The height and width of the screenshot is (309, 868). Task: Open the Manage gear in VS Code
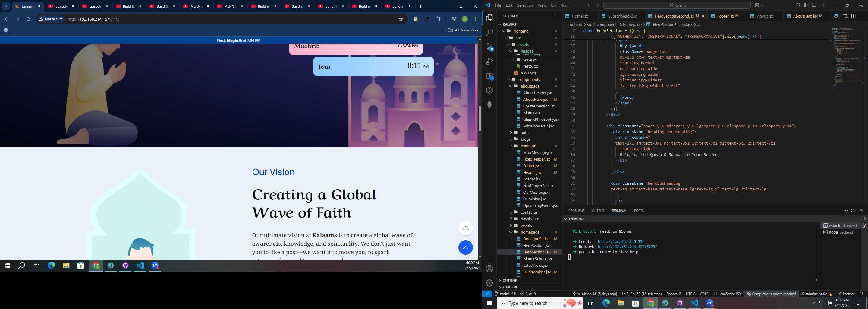(x=489, y=283)
